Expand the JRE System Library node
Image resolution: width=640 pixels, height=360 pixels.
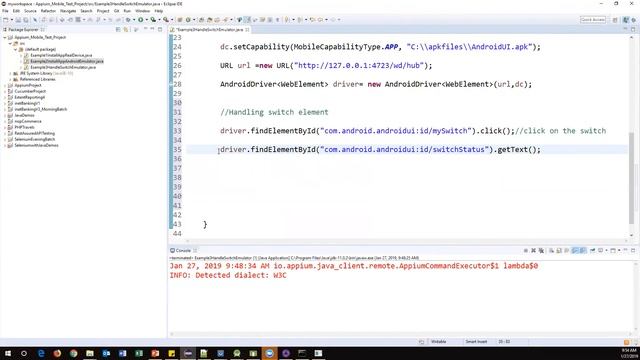(x=10, y=73)
